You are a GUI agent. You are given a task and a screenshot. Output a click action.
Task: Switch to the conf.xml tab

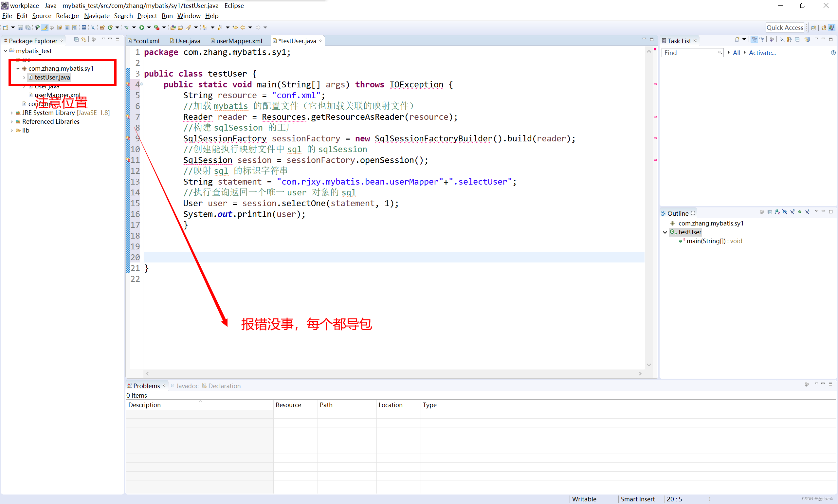(145, 40)
